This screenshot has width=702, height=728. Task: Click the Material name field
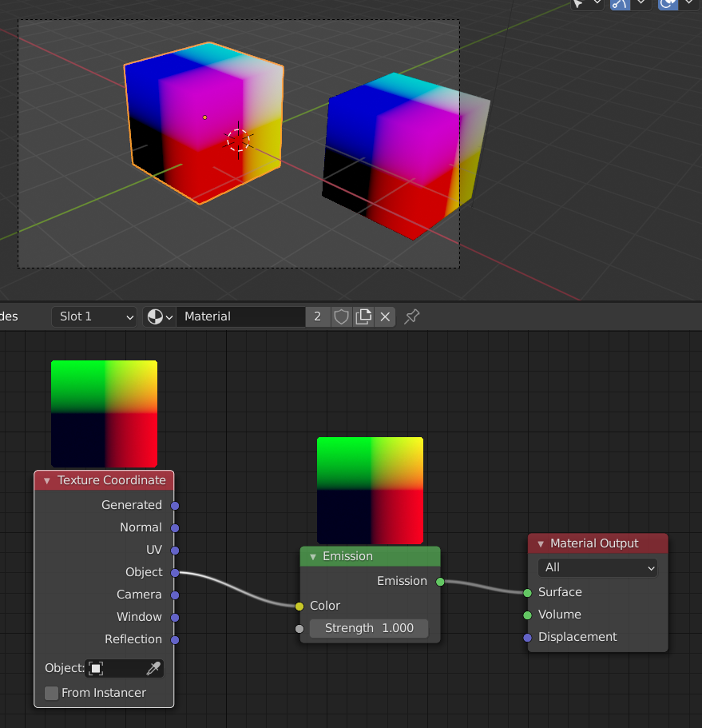(x=241, y=316)
